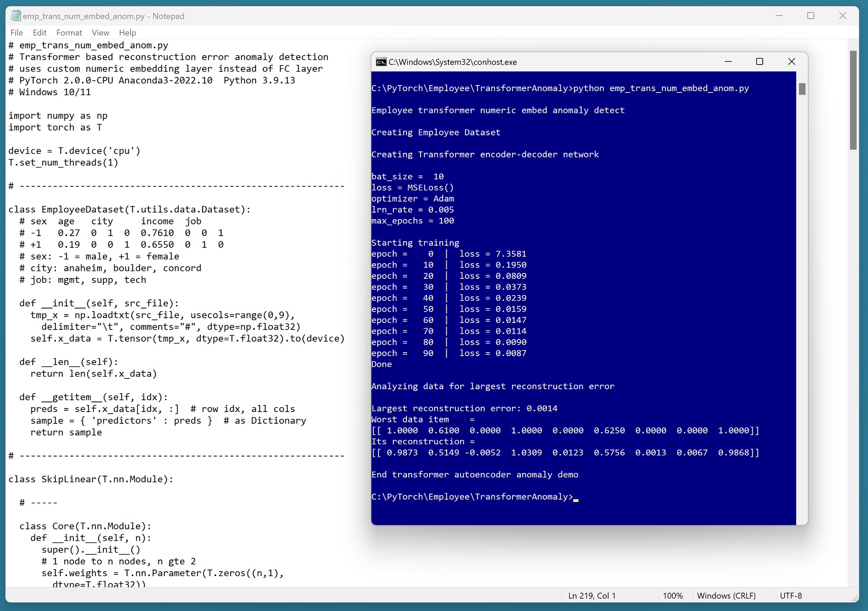Screen dimensions: 868x611
Task: Click the conhost console icon in title bar
Action: tap(381, 62)
